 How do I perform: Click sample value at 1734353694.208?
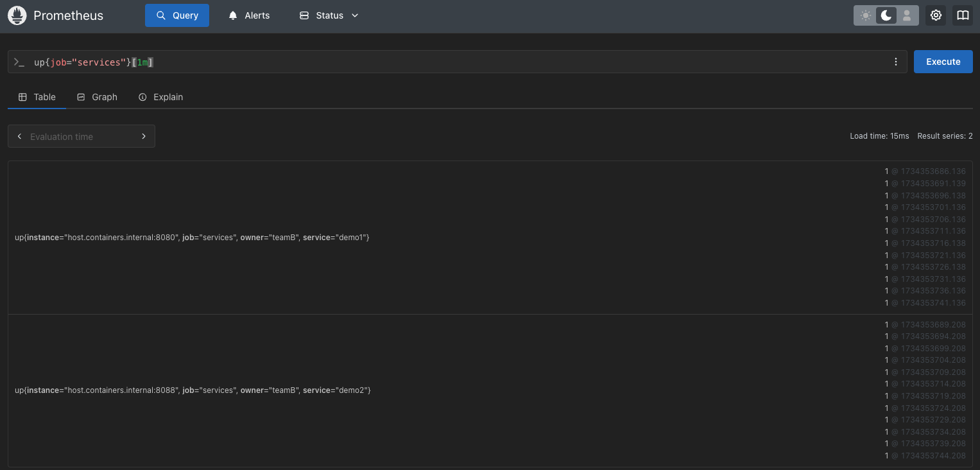[x=925, y=336]
